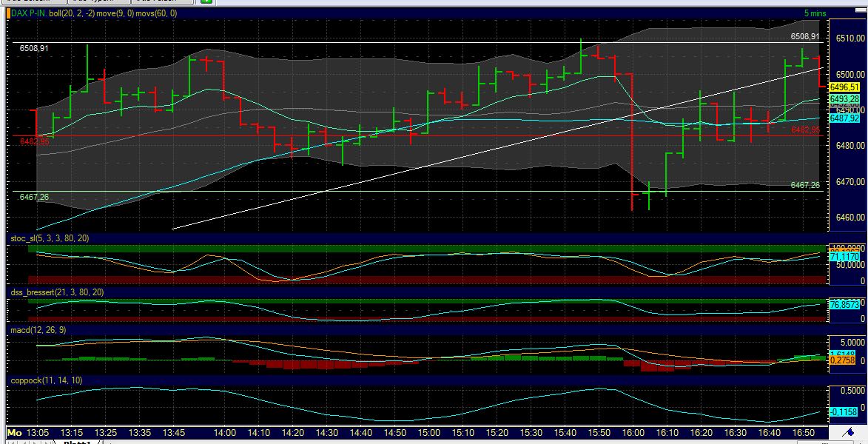The image size is (868, 444).
Task: Click the 6480,00 price axis value
Action: (850, 146)
